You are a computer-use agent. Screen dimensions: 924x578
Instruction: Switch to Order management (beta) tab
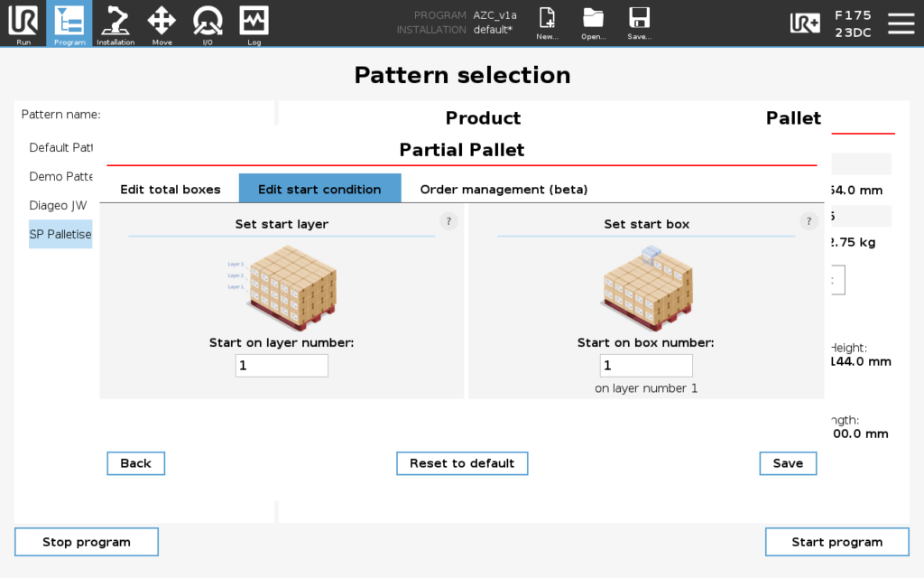click(x=504, y=190)
